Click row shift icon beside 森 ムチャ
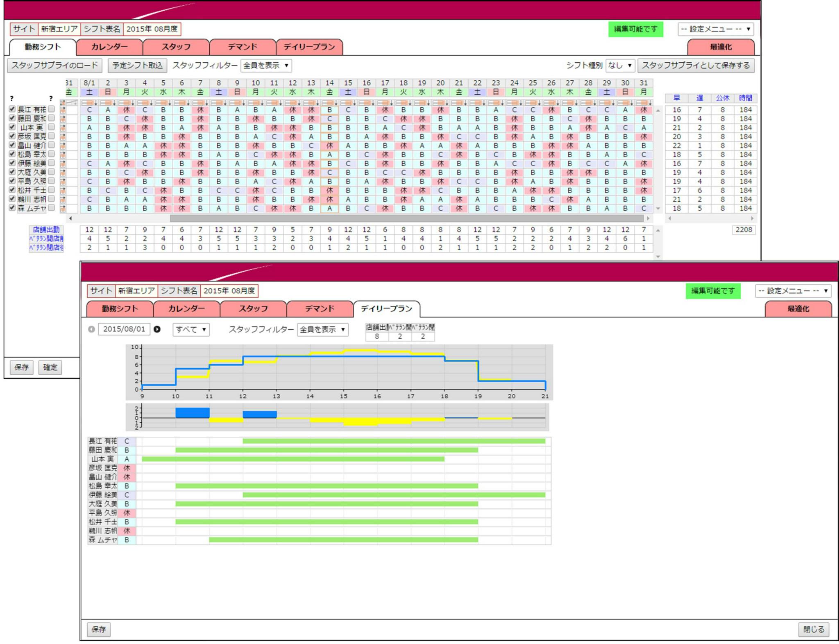This screenshot has width=839, height=644. [63, 208]
